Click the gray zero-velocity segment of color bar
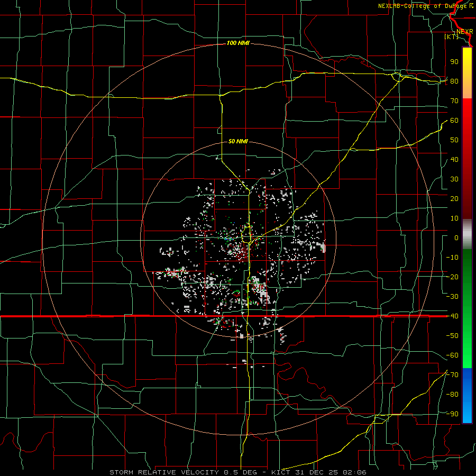 tap(467, 234)
